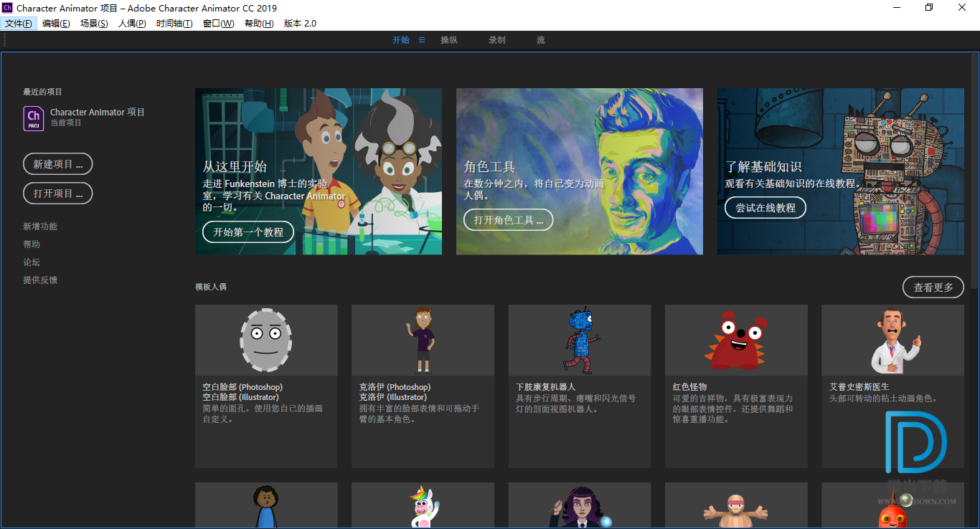Open the workspace menu icon beside 开始
The width and height of the screenshot is (980, 529).
coord(422,40)
